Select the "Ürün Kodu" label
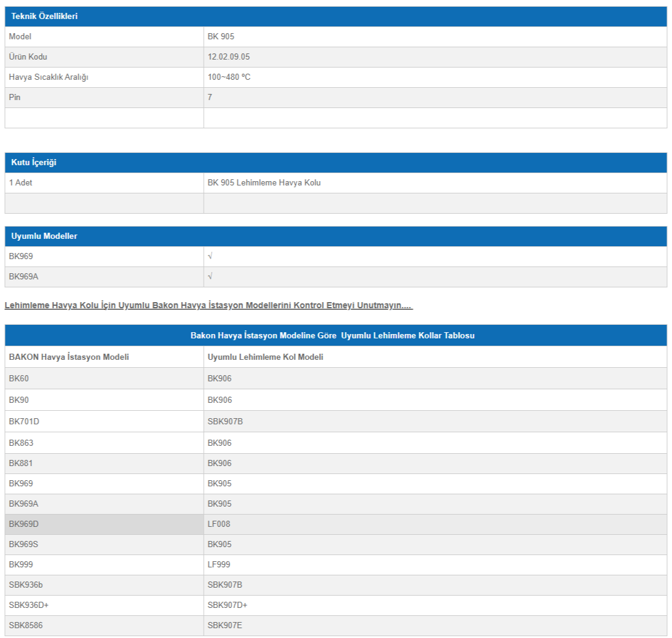Image resolution: width=672 pixels, height=638 pixels. pyautogui.click(x=28, y=57)
